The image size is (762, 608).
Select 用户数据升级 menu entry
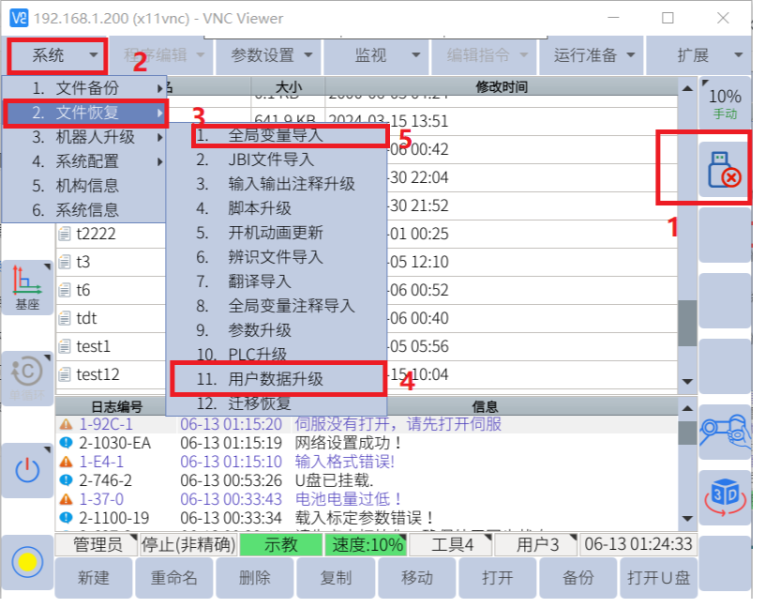coord(275,380)
